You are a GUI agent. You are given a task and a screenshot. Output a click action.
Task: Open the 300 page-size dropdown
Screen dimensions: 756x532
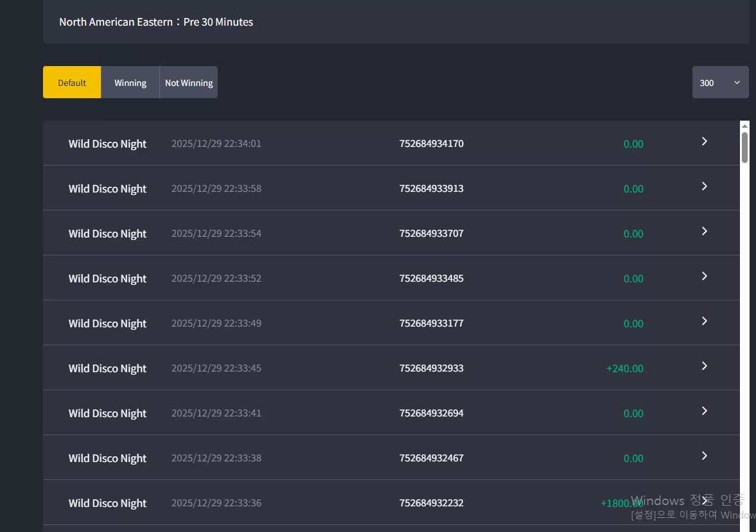coord(720,82)
